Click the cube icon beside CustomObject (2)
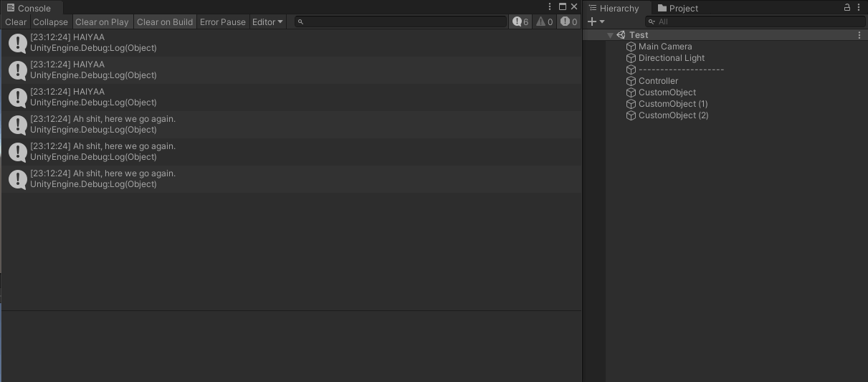 [x=631, y=115]
